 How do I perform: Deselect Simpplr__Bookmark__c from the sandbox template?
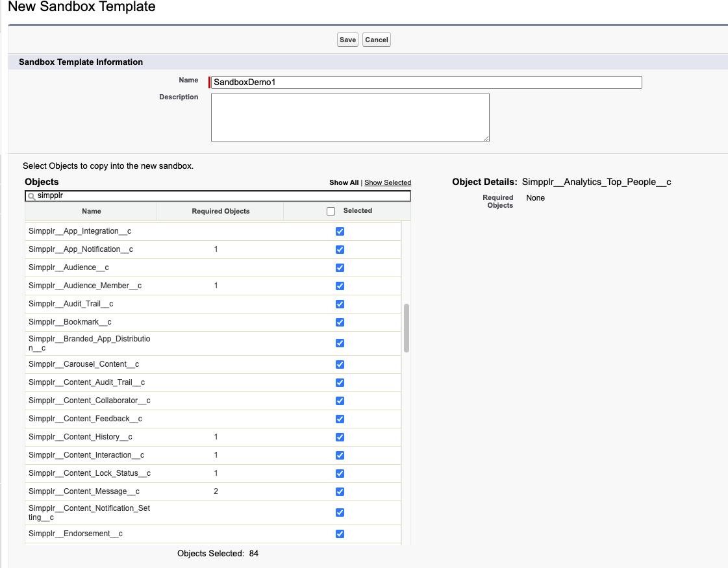[x=340, y=322]
